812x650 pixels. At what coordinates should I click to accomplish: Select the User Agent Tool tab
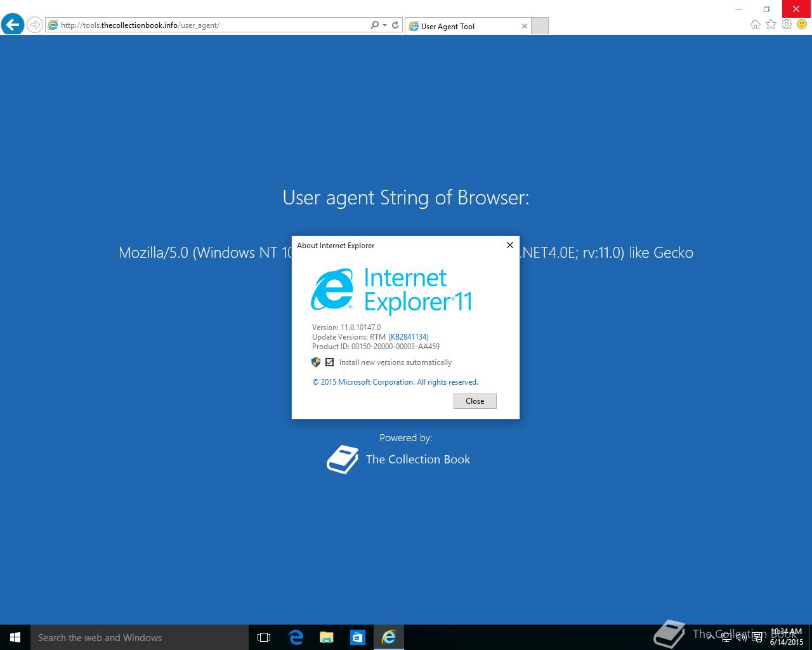click(468, 26)
